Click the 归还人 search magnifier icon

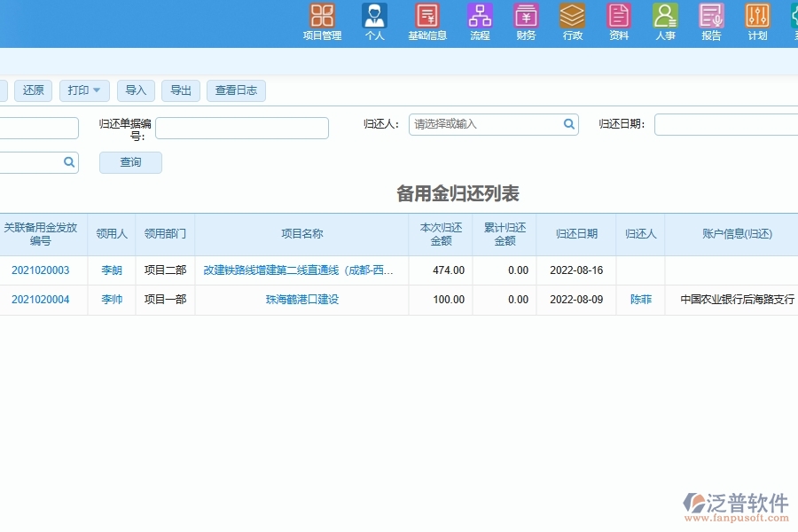click(x=568, y=124)
